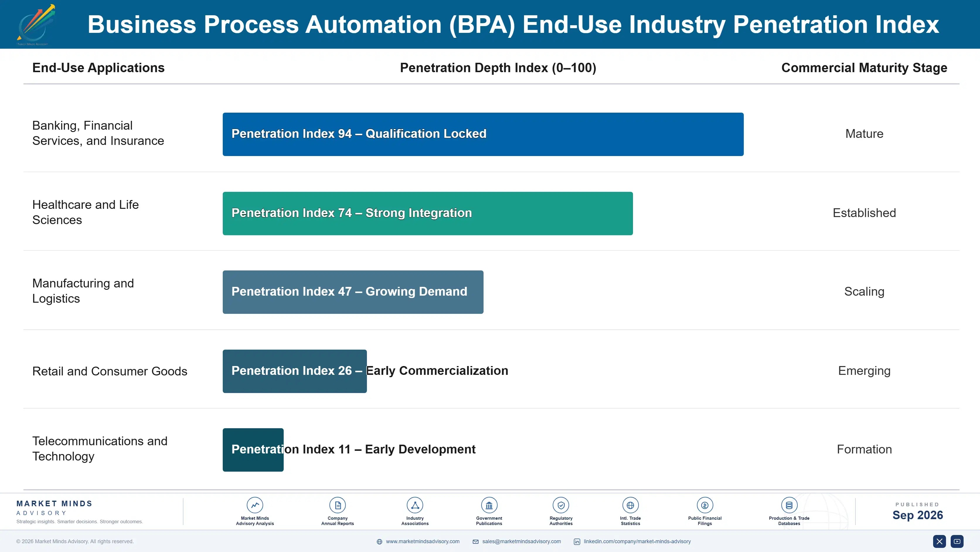Click the Intl. Trade Statistics globe icon
Screen dimensions: 980x552
tap(630, 505)
